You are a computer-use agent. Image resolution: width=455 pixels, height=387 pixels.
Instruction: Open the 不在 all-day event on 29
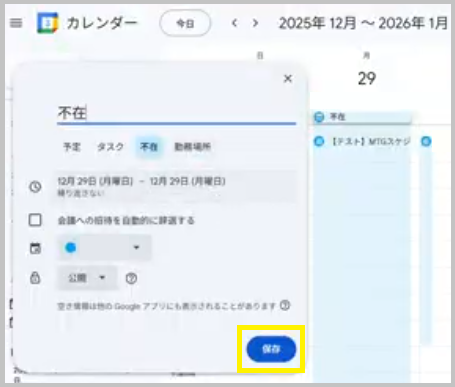pyautogui.click(x=362, y=117)
